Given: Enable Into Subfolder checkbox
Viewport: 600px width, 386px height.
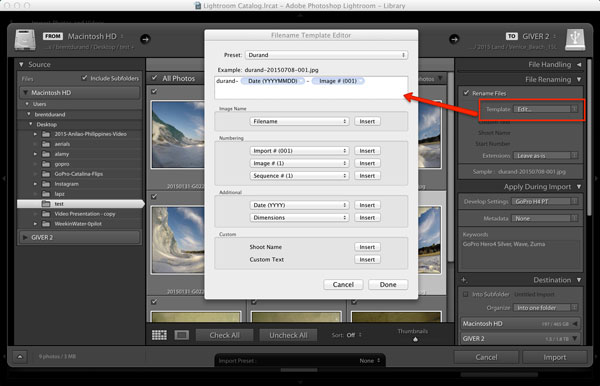Looking at the screenshot, I should 466,294.
